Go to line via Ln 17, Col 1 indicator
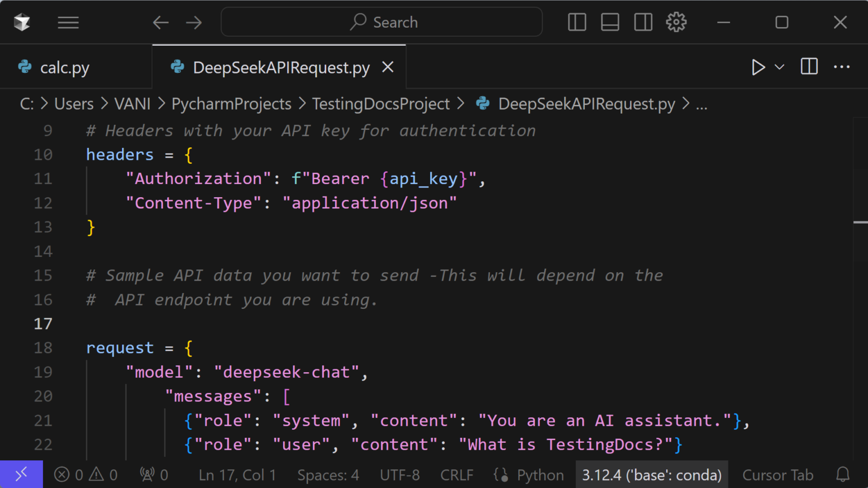868x488 pixels. click(237, 474)
